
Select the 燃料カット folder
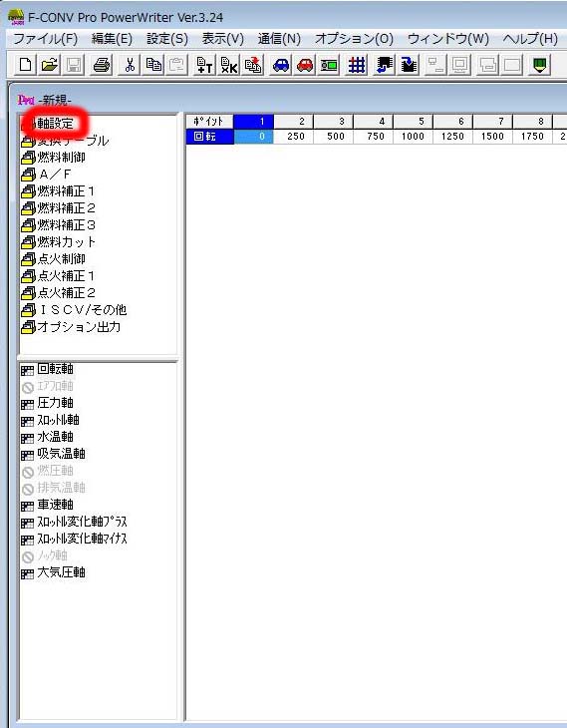tap(59, 242)
